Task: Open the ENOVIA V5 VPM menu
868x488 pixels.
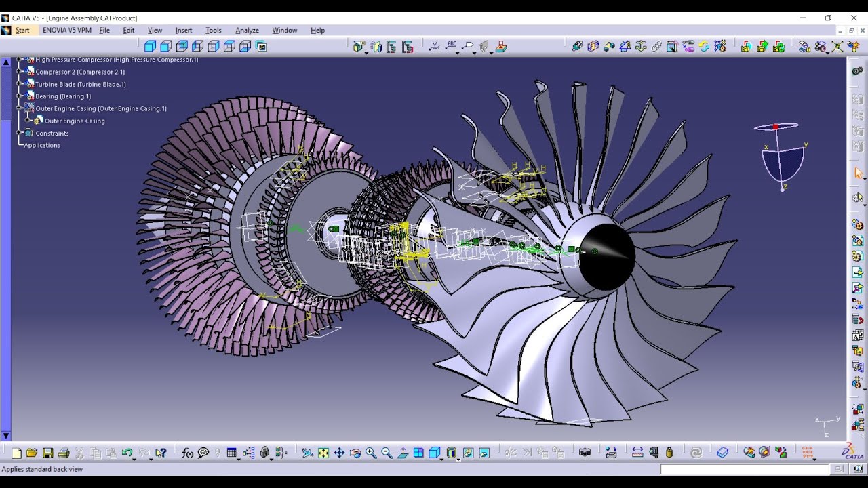Action: pos(66,30)
